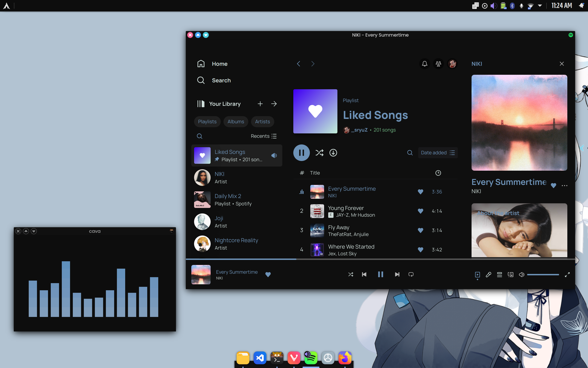The image size is (588, 368).
Task: Select Every Summertime track row
Action: 375,192
